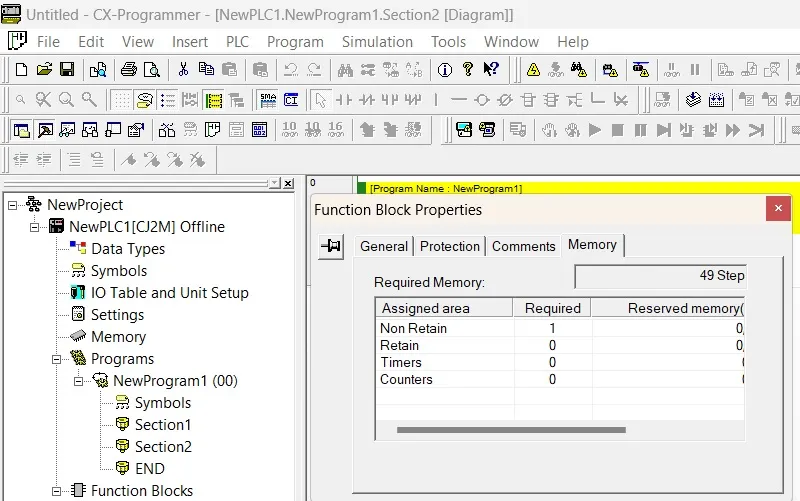Switch to the Comments tab
The height and width of the screenshot is (501, 800).
tap(523, 246)
